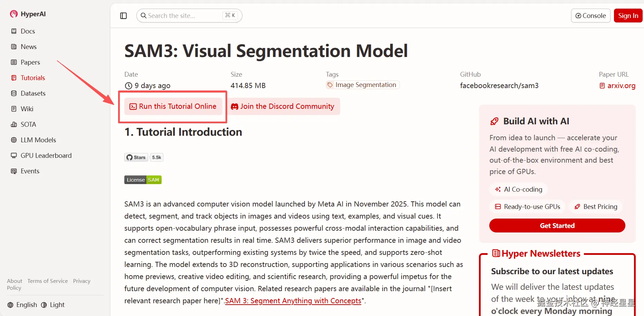
Task: Click the 1. Tutorial Introduction heading
Action: [x=183, y=132]
